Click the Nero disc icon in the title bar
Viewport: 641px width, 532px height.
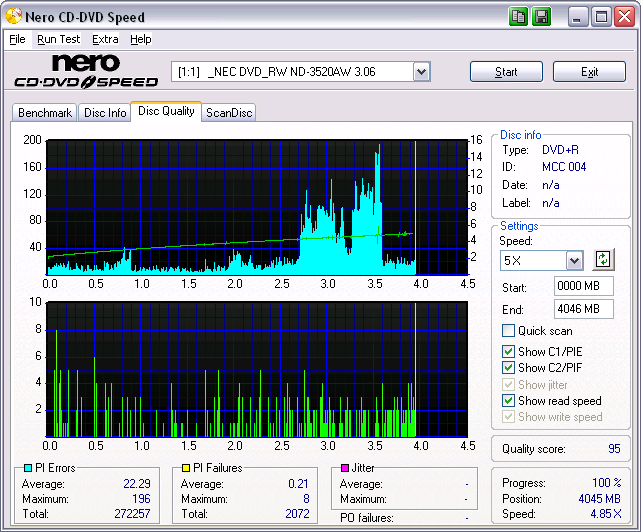pos(14,16)
